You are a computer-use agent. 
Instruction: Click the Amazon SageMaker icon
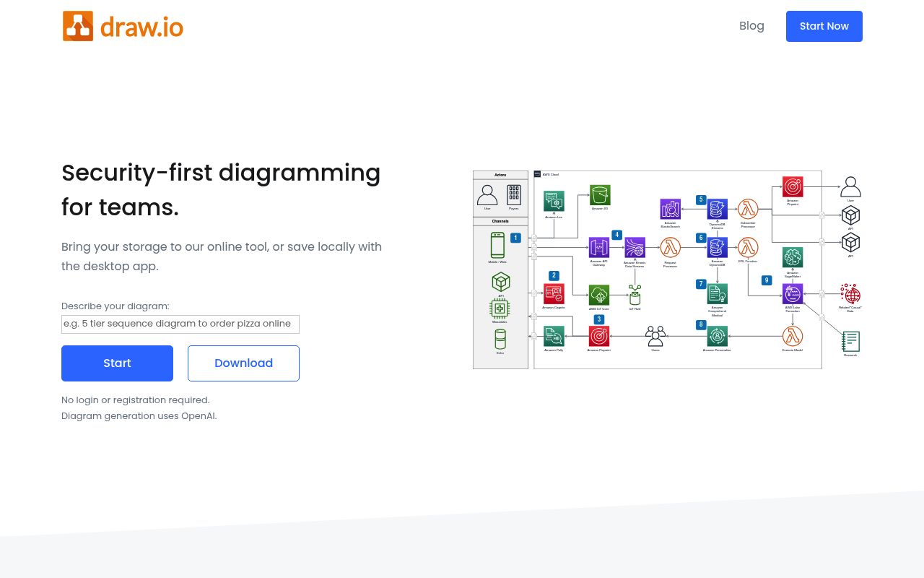(x=793, y=257)
